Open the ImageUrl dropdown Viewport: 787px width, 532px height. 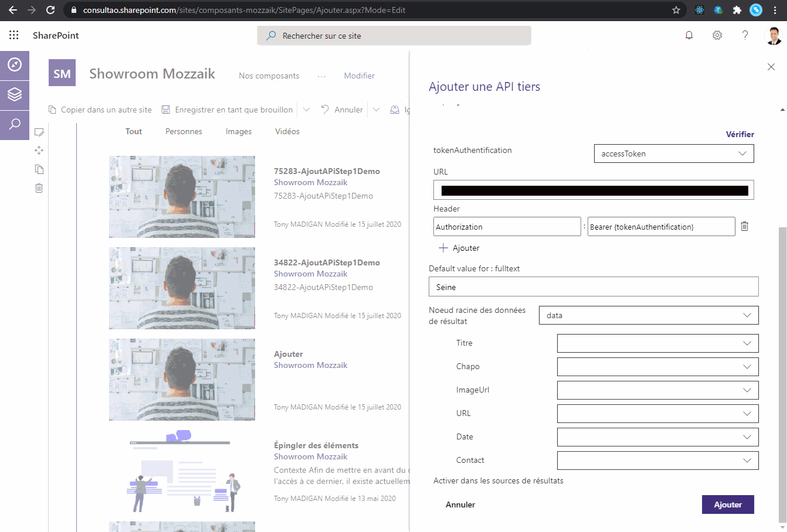(x=658, y=390)
